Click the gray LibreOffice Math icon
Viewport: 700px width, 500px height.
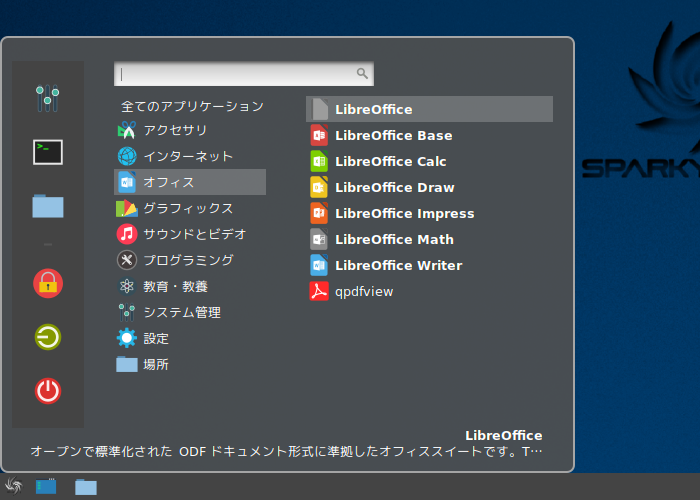319,239
